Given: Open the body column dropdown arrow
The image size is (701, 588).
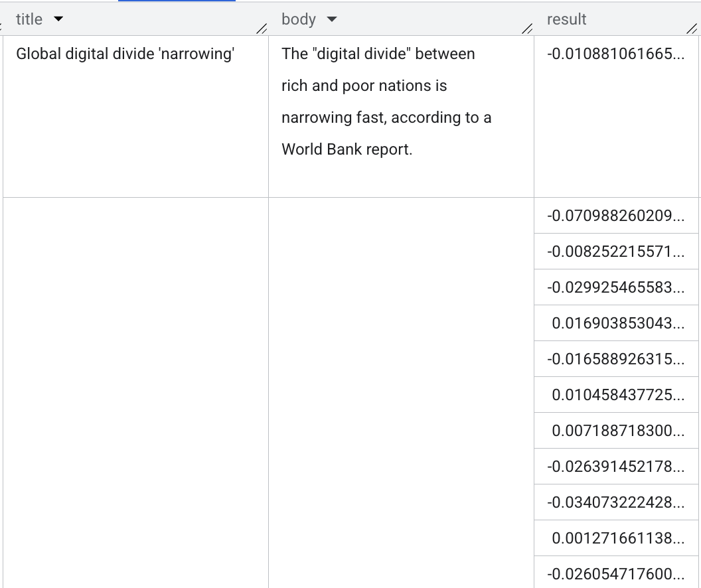Looking at the screenshot, I should pyautogui.click(x=332, y=19).
